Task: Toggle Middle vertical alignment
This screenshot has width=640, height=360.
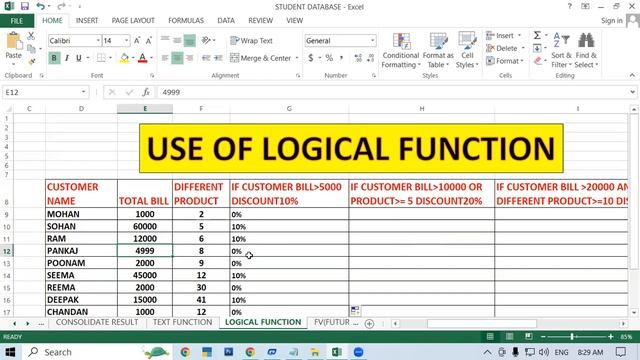Action: point(177,40)
